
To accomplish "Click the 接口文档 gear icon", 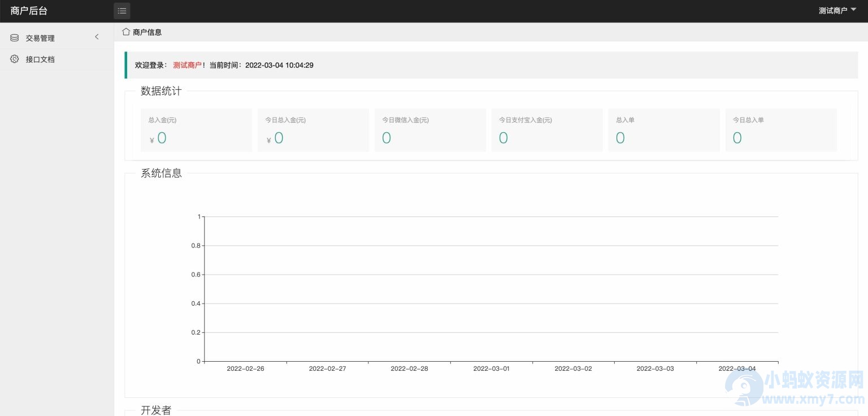I will tap(14, 59).
